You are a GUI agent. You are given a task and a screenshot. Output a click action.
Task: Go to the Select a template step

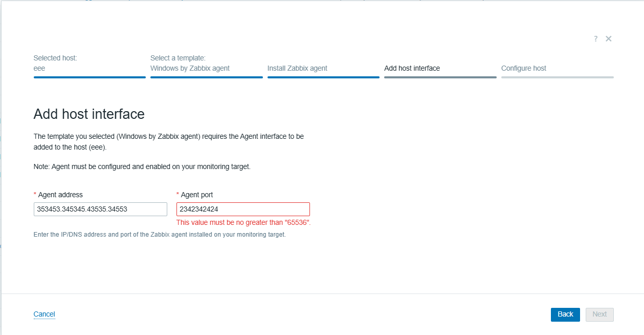coord(207,66)
